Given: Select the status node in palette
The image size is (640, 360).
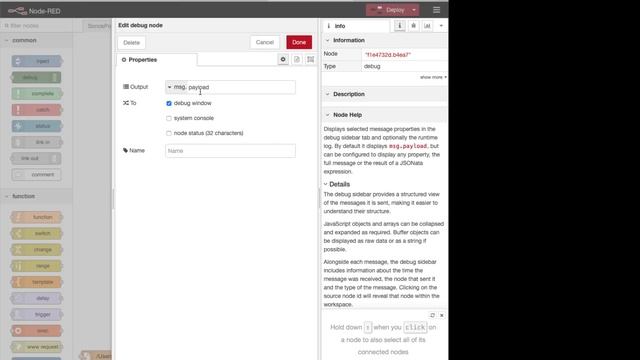Looking at the screenshot, I should coord(37,126).
